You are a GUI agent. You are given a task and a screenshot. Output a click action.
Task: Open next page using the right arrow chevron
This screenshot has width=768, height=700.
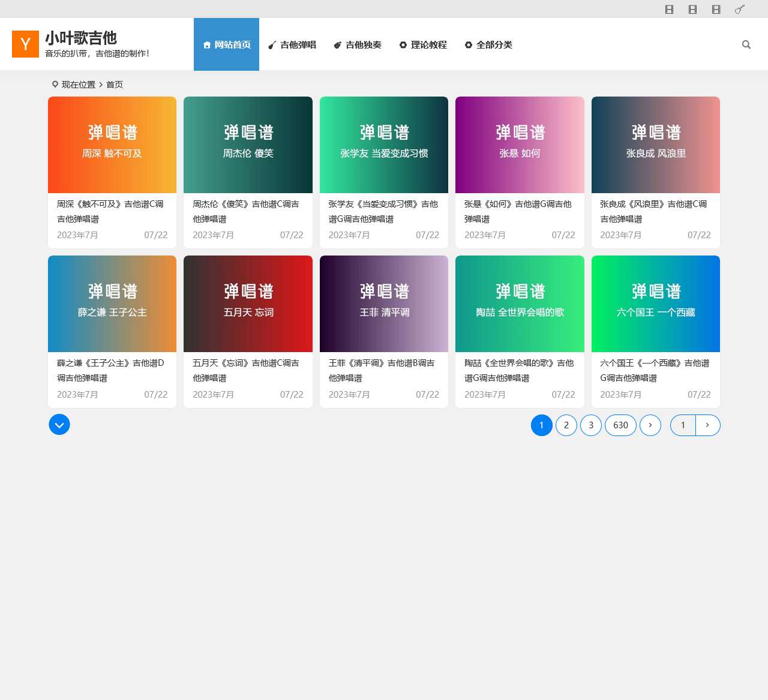tap(650, 425)
